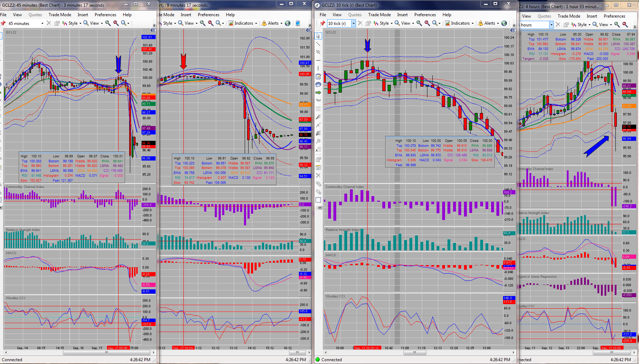This screenshot has width=639, height=364.
Task: Select the pointer tool in drawing sidebar
Action: click(x=318, y=36)
